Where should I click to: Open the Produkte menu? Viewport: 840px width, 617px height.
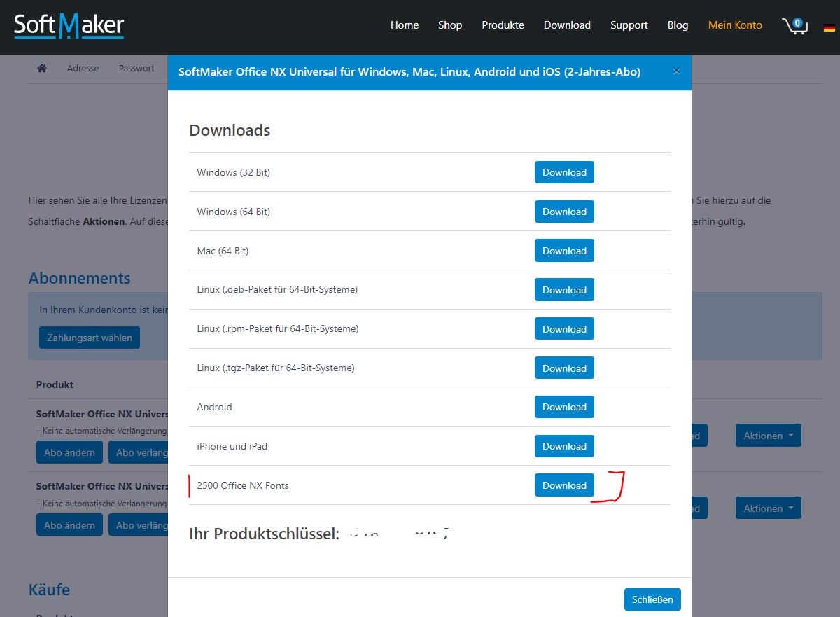coord(503,25)
